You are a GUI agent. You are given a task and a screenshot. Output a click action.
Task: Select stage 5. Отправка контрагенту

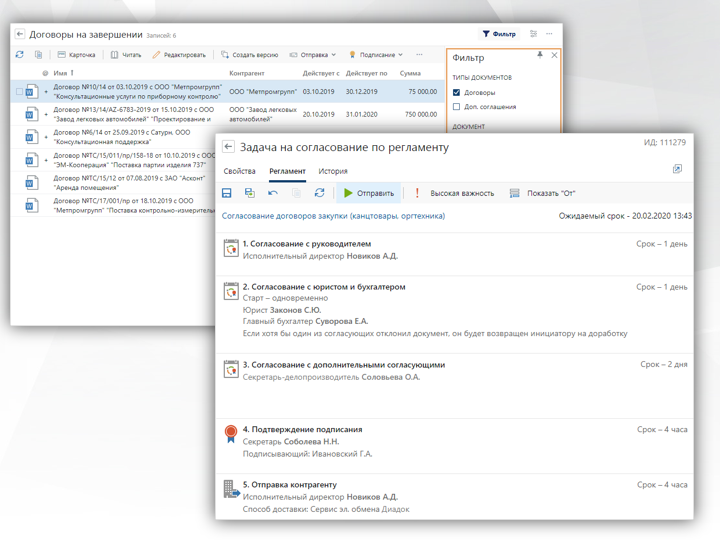coord(455,497)
